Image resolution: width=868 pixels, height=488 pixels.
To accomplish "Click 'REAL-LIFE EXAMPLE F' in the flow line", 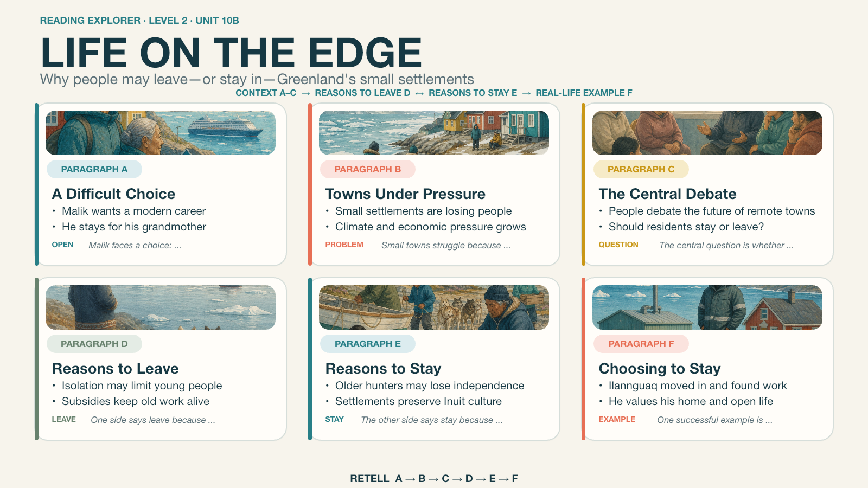I will click(x=584, y=93).
